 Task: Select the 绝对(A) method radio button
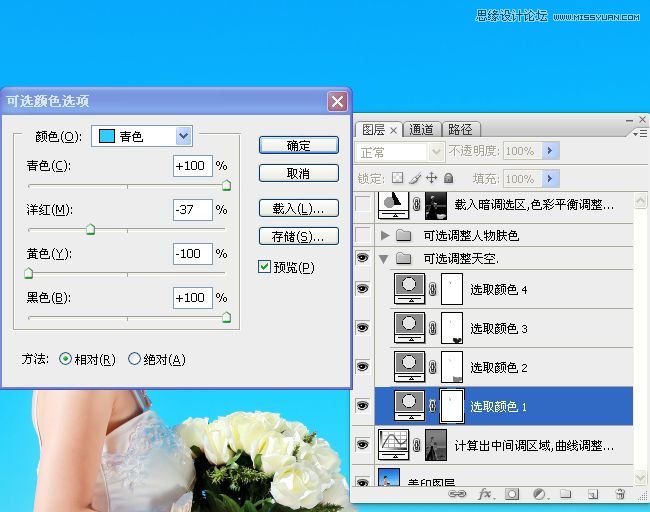134,359
